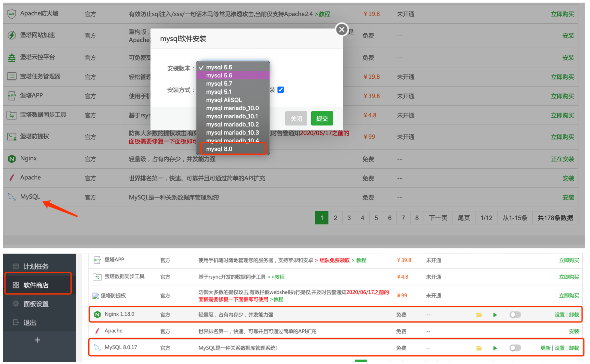Click the 关闭 button in dialog

click(296, 119)
